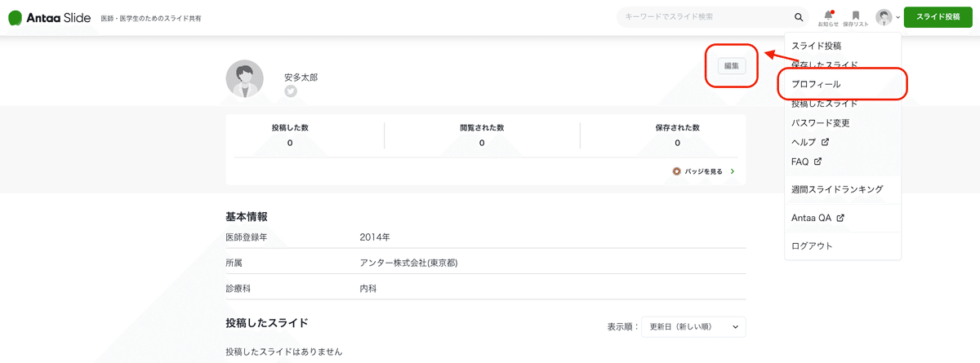Click the large profile avatar picture
The height and width of the screenshot is (363, 980).
(244, 79)
